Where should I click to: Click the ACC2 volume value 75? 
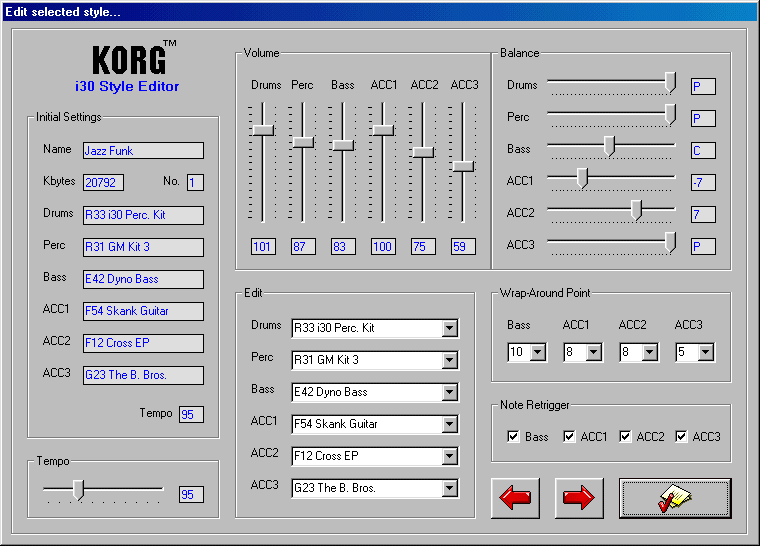pyautogui.click(x=423, y=247)
